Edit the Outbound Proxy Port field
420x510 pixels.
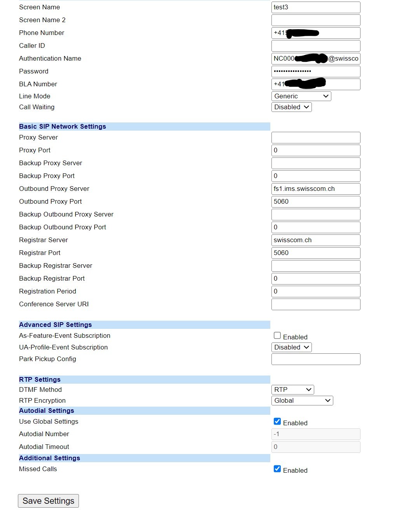[x=315, y=202]
